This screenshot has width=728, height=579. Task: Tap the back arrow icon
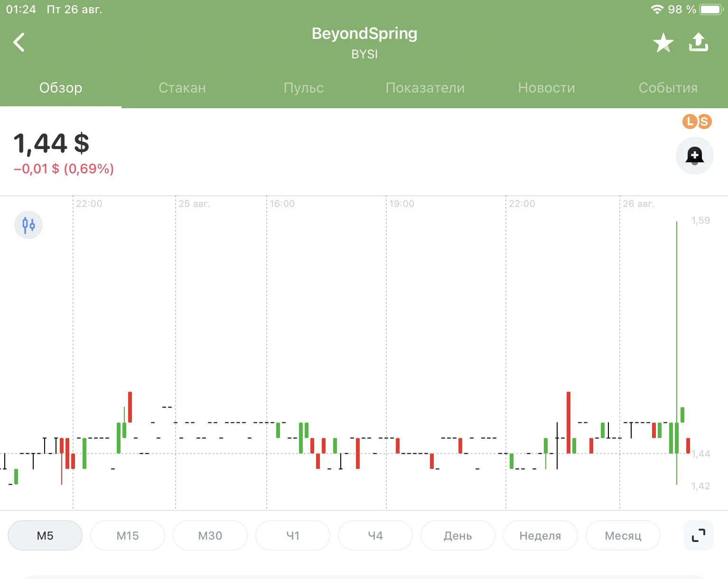pyautogui.click(x=19, y=42)
